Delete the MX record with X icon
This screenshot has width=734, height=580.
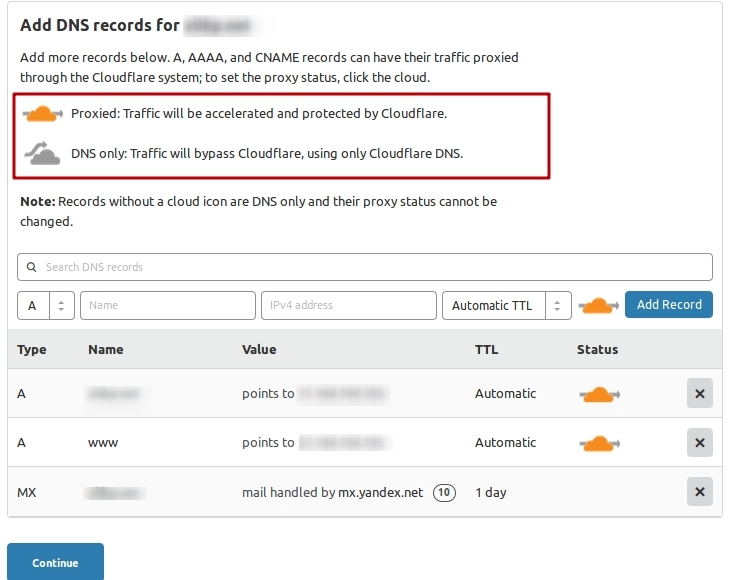click(x=699, y=492)
